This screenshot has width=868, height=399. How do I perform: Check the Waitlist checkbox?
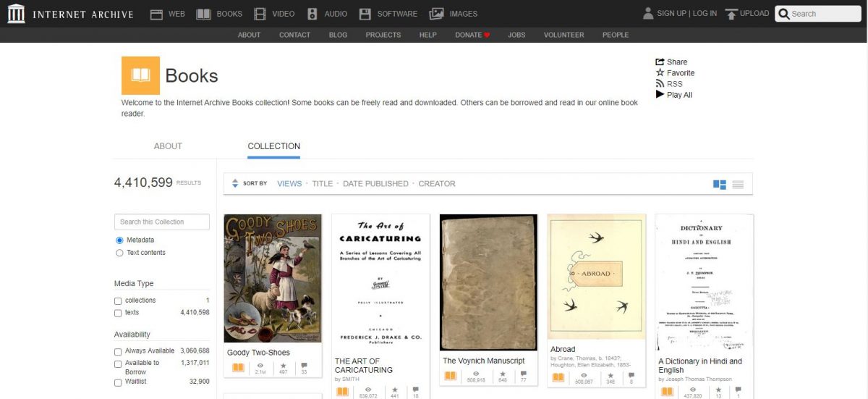click(x=118, y=382)
